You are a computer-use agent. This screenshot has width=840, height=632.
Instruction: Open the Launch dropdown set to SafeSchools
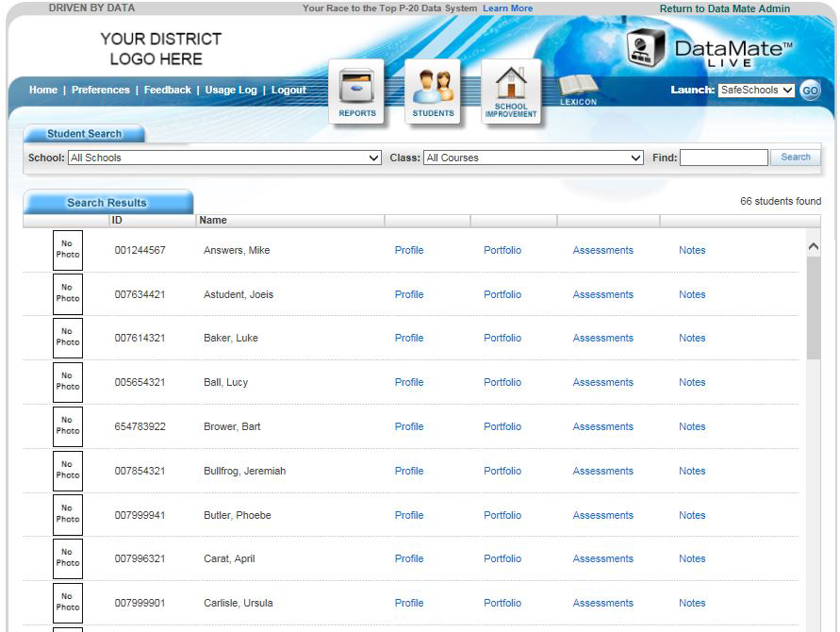(x=756, y=91)
